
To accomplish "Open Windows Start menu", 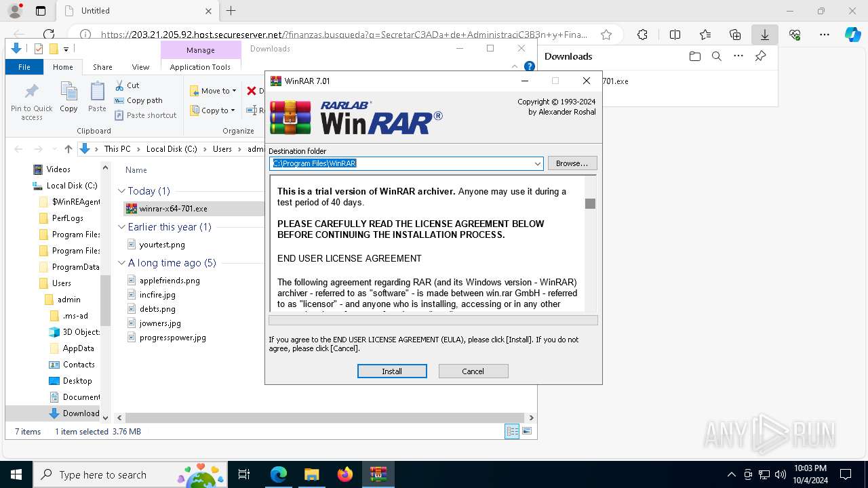I will point(16,474).
